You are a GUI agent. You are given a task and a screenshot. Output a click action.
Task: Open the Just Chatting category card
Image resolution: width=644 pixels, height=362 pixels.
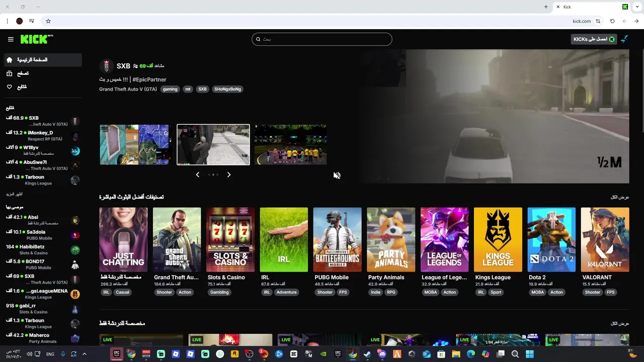[x=123, y=240]
